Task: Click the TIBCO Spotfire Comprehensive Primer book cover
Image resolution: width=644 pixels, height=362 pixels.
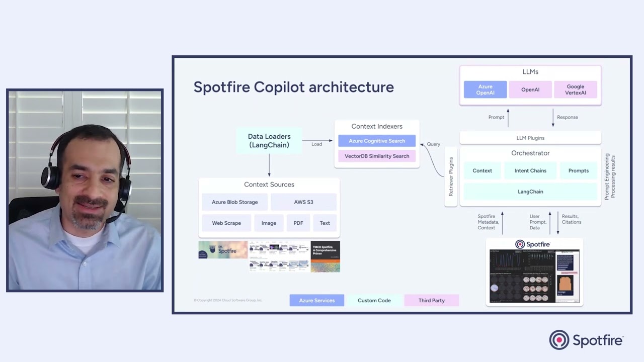Action: click(x=325, y=256)
